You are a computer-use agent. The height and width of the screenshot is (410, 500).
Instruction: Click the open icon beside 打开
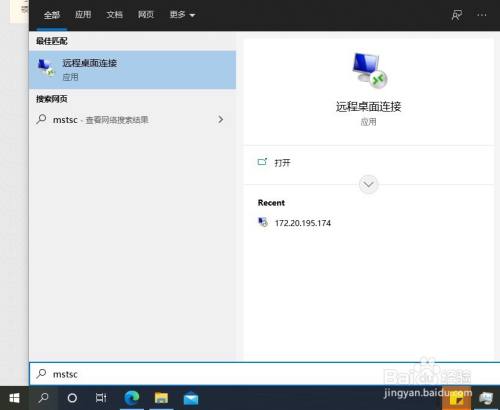(x=262, y=162)
